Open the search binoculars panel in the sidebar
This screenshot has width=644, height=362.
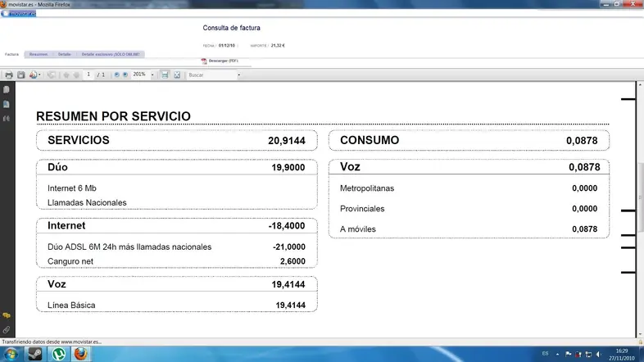click(7, 119)
